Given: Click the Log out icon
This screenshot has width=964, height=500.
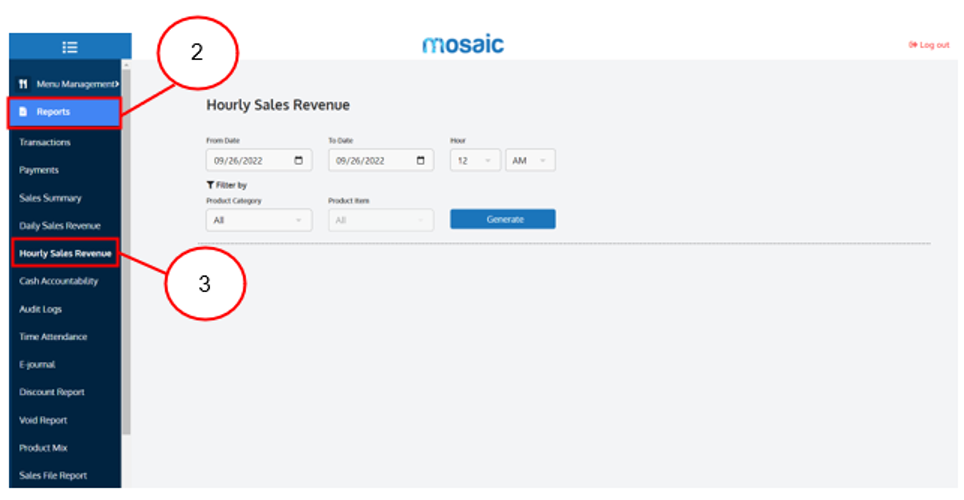Looking at the screenshot, I should (913, 45).
